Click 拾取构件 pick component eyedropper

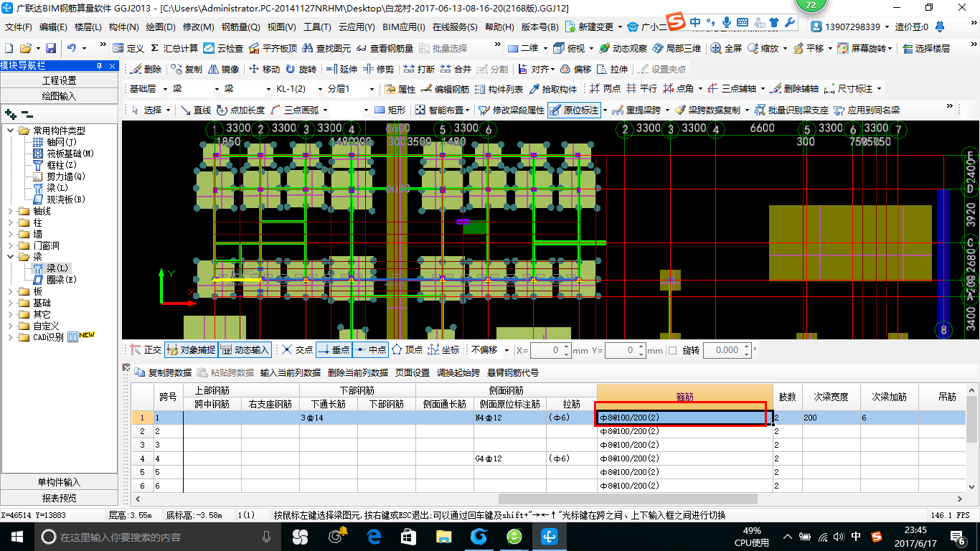pyautogui.click(x=553, y=89)
